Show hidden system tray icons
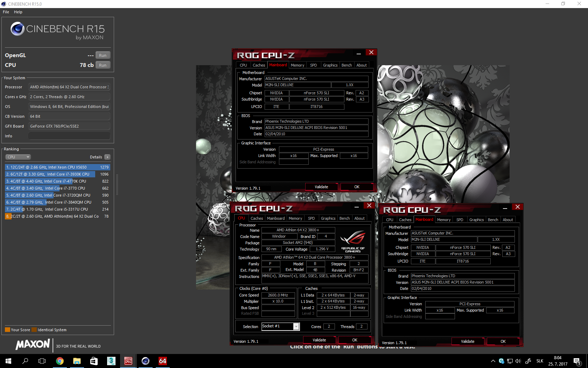The image size is (588, 368). (x=493, y=361)
